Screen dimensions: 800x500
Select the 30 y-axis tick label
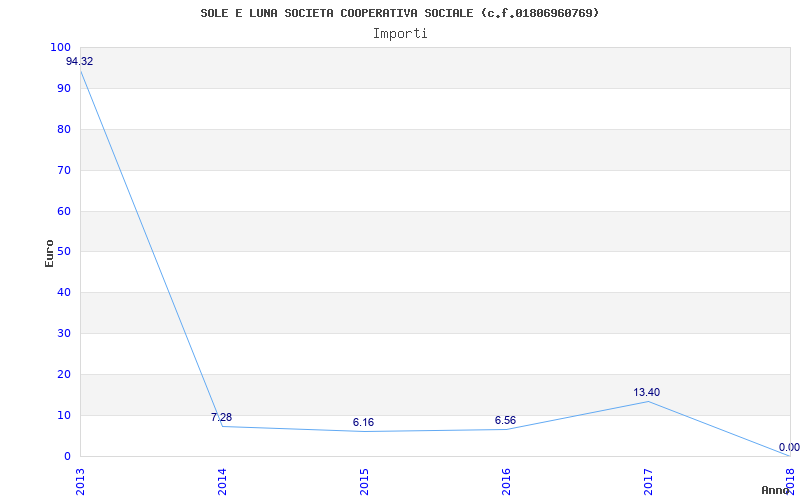point(63,333)
